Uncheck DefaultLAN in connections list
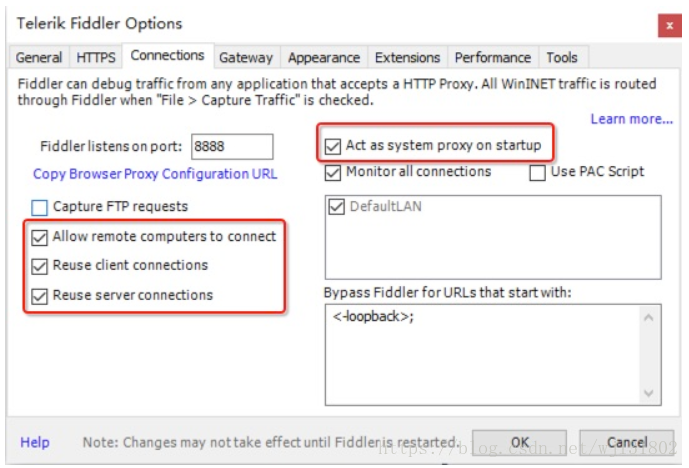Viewport: 689px width, 468px height. point(336,207)
